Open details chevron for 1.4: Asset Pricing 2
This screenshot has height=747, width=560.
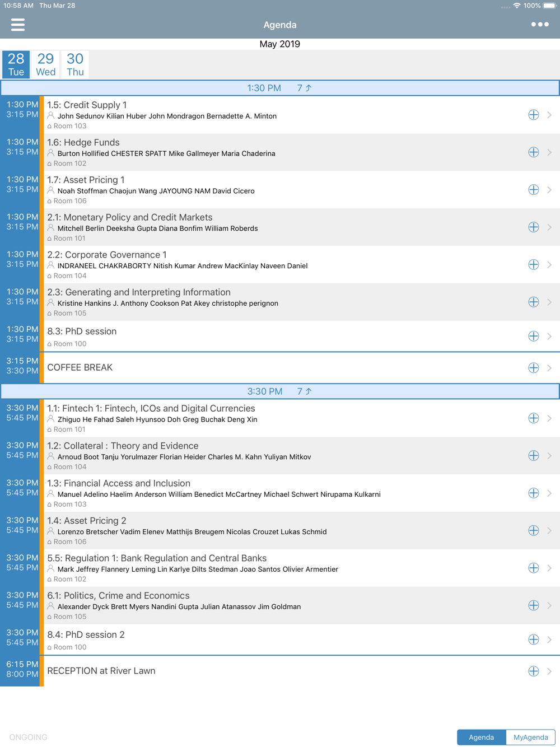tap(549, 530)
